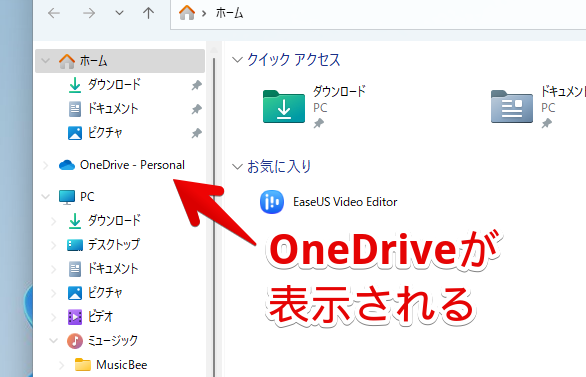This screenshot has width=586, height=377.
Task: Click pin icon under ダウンロード PC
Action: 318,123
